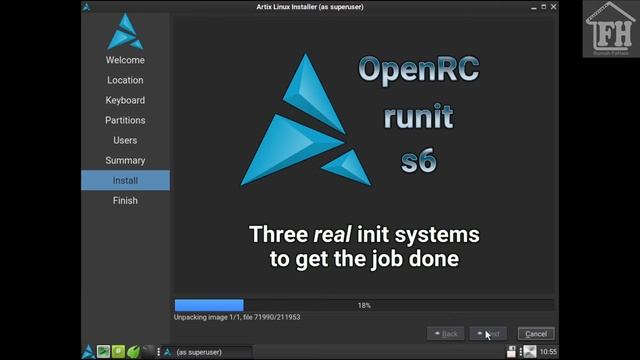Maximize the Artix Linux Installer window

pyautogui.click(x=544, y=7)
